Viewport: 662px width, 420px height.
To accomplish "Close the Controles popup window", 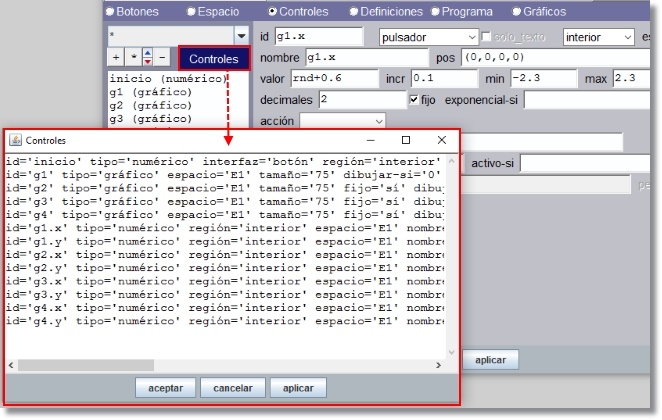I will (x=441, y=141).
